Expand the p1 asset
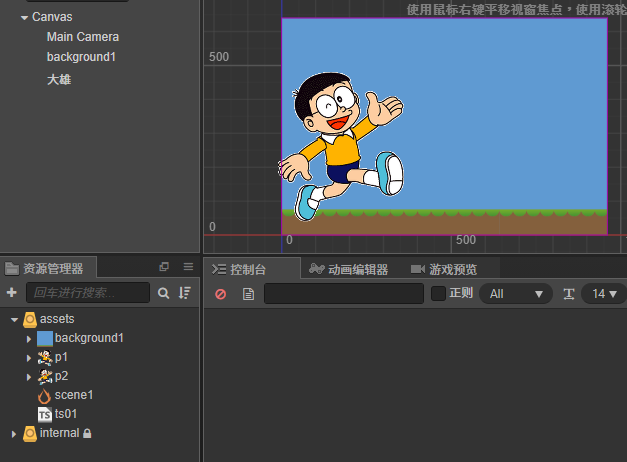The image size is (627, 462). [x=29, y=358]
